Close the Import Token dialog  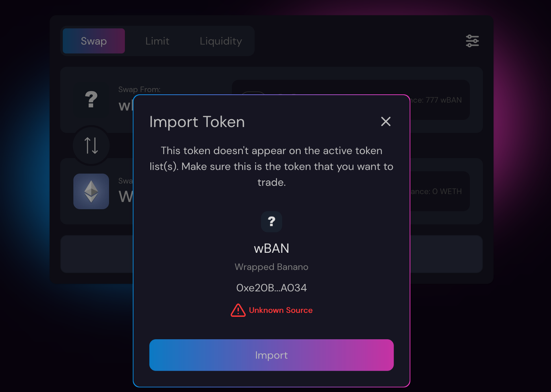386,121
